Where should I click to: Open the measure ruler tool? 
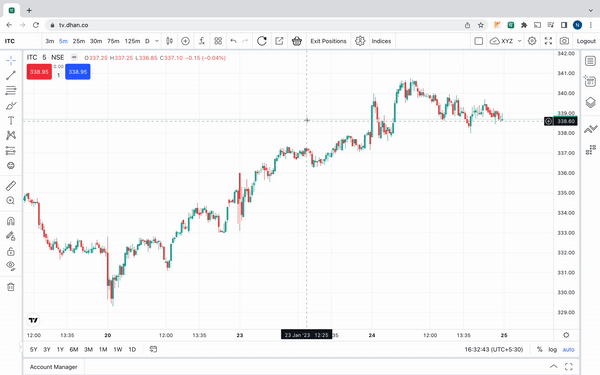(11, 186)
